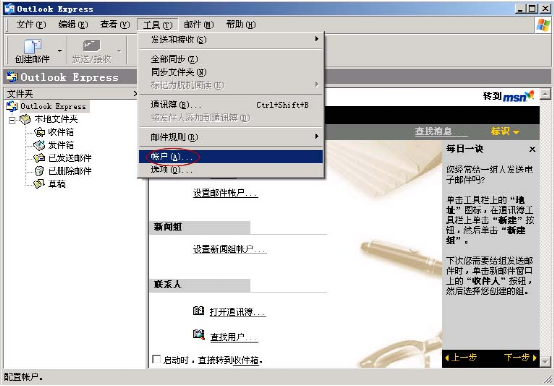Image resolution: width=554 pixels, height=386 pixels.
Task: Click the Set up Mail account (设置邮件帐户) link
Action: pos(225,193)
